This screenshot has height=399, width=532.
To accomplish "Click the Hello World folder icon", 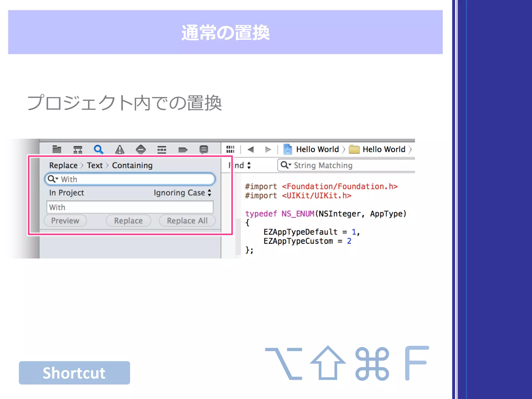I will (x=354, y=149).
